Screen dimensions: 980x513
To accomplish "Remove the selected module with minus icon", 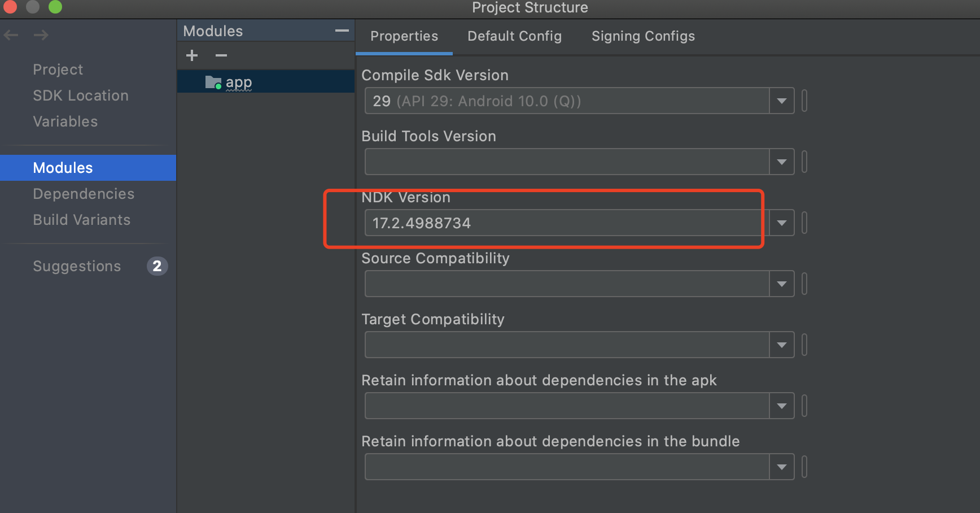I will [x=221, y=55].
